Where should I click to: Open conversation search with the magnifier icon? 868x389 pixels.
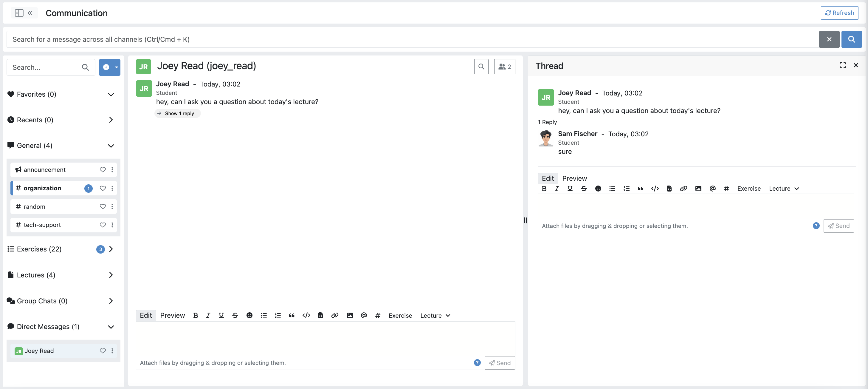481,67
